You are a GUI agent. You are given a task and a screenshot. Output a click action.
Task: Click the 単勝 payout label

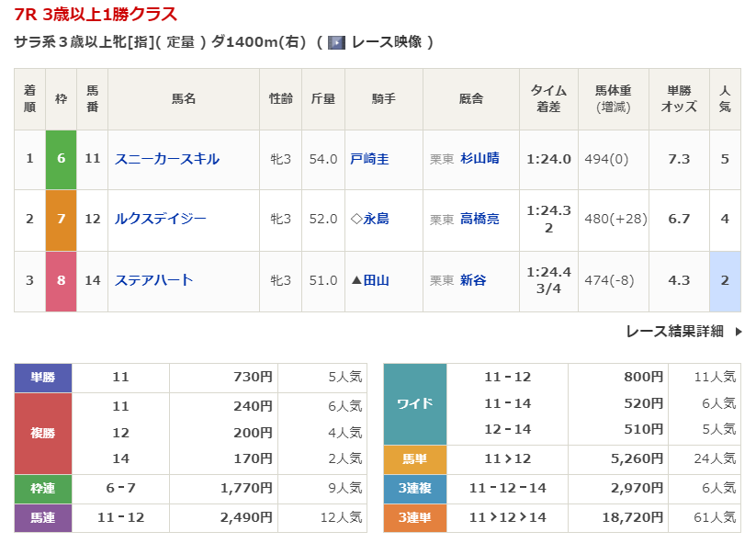43,377
